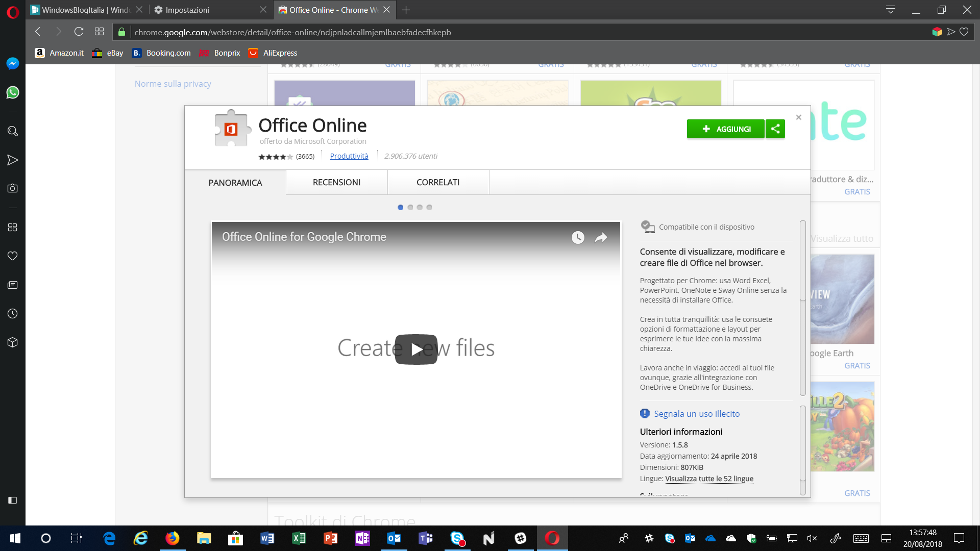980x551 pixels.
Task: Open bookmarks heart in sidebar
Action: point(13,256)
